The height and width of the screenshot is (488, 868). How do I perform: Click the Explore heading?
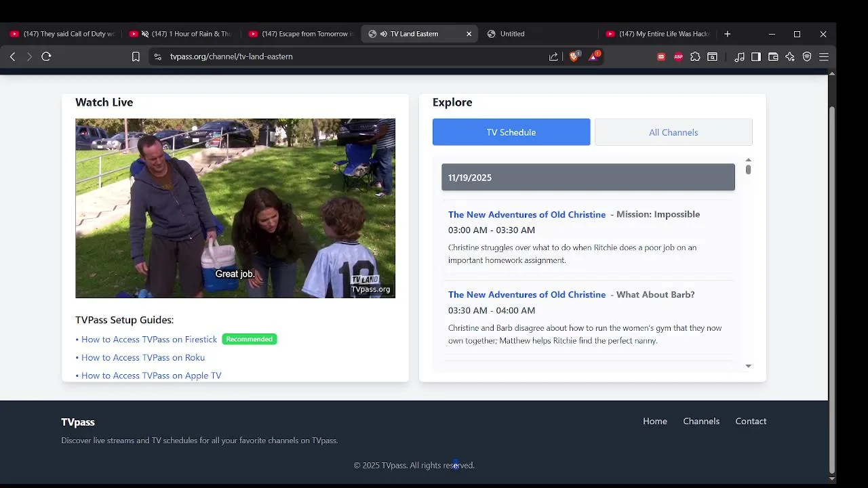[452, 102]
